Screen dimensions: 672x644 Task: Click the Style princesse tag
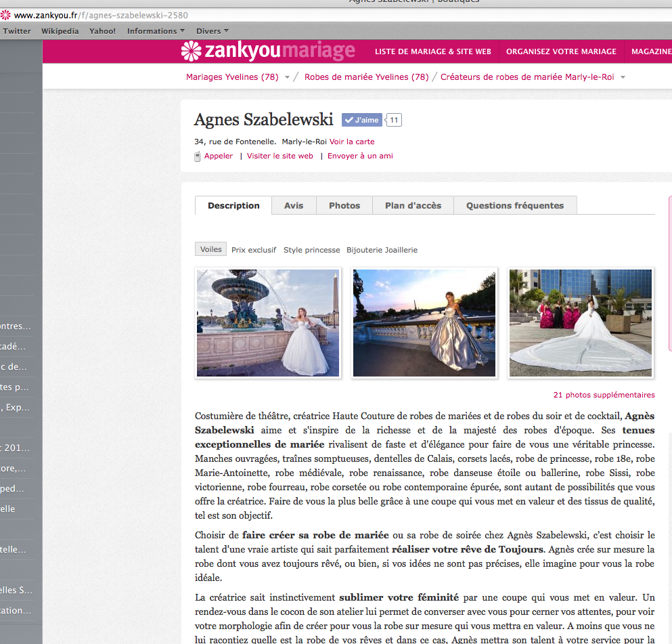pos(311,250)
